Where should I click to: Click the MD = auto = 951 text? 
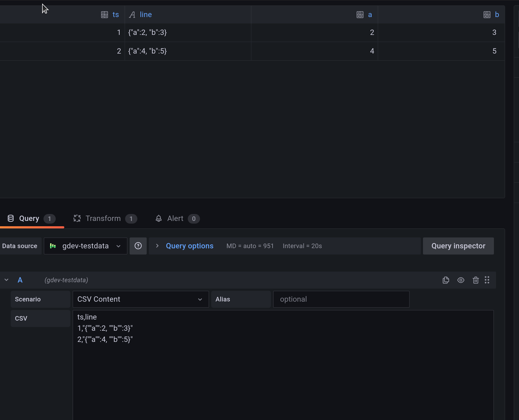coord(250,246)
